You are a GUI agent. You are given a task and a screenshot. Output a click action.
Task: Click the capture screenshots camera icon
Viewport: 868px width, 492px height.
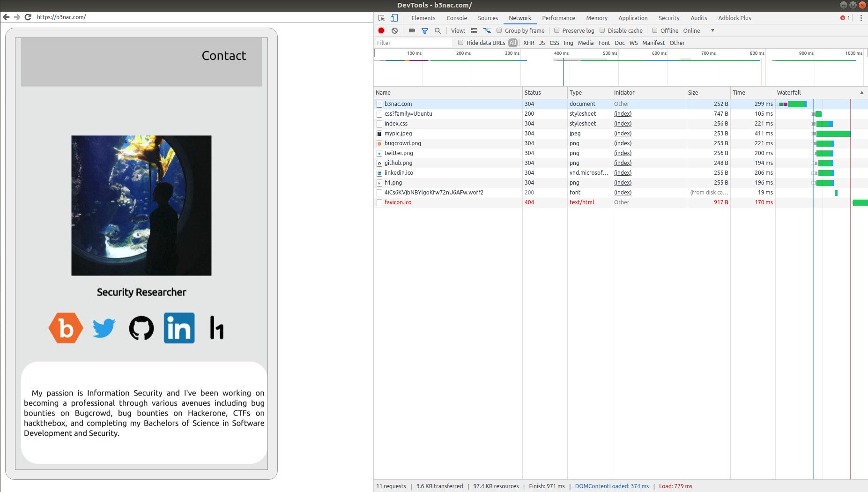pyautogui.click(x=412, y=30)
